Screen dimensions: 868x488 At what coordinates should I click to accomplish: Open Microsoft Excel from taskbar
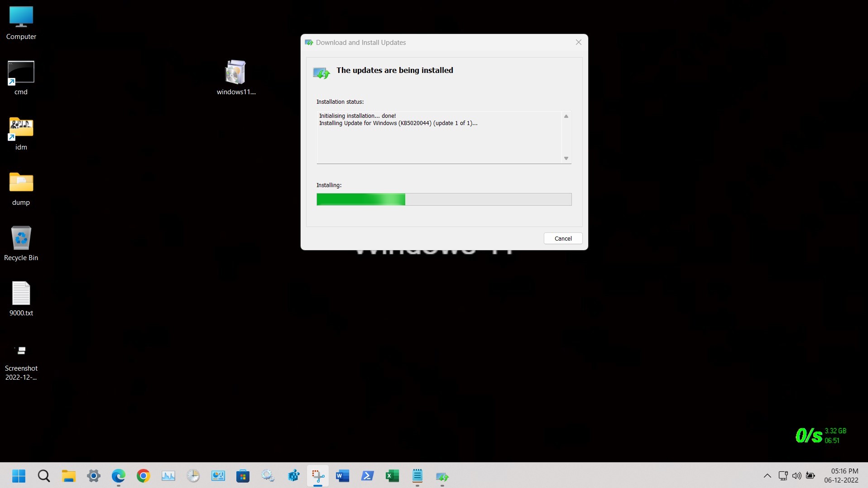point(393,476)
